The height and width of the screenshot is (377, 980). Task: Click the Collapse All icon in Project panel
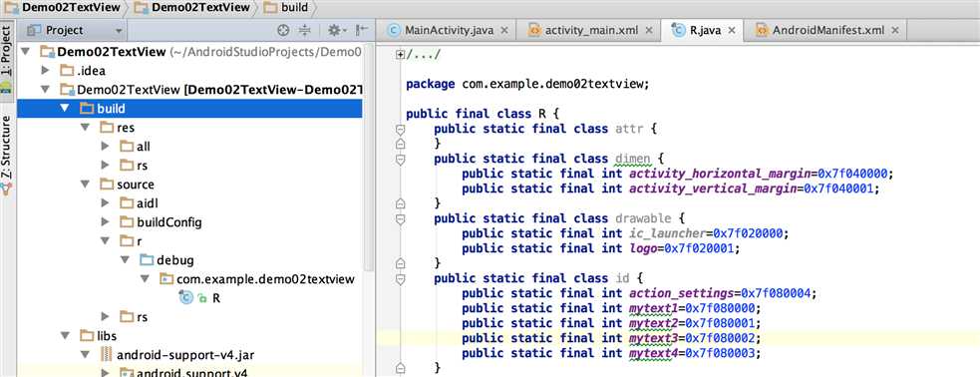(304, 30)
